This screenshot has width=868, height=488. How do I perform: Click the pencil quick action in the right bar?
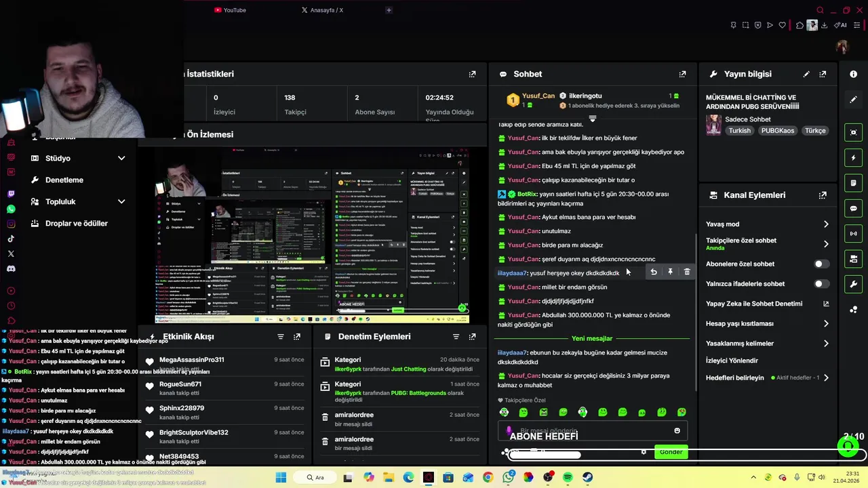click(854, 100)
